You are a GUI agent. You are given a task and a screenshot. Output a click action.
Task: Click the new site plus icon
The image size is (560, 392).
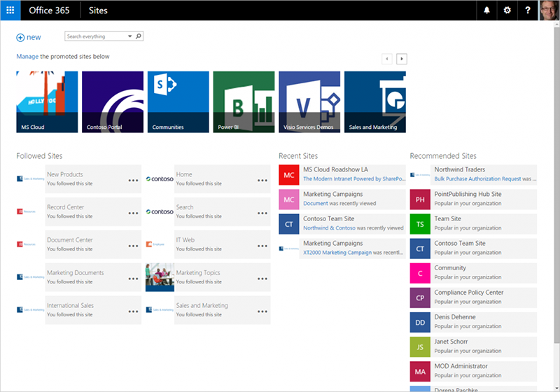20,38
